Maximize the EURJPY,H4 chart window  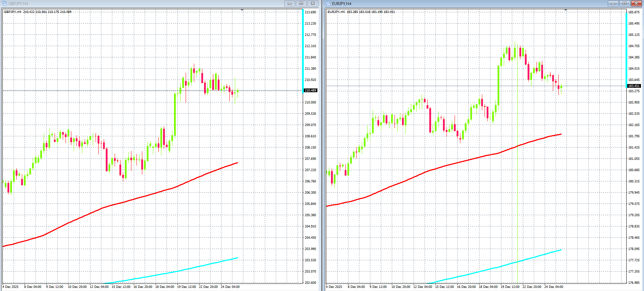point(625,3)
